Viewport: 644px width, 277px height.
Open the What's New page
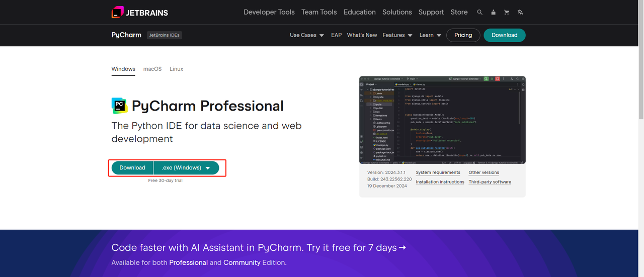click(362, 35)
